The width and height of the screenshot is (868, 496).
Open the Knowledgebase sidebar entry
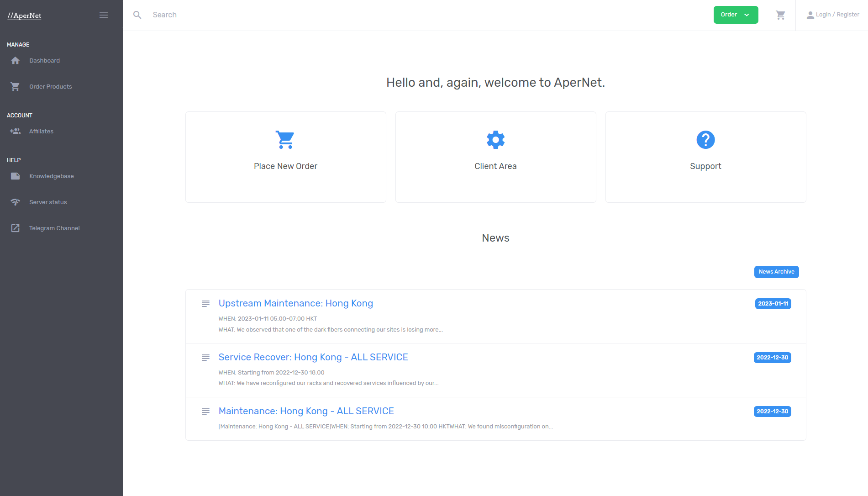pyautogui.click(x=51, y=176)
